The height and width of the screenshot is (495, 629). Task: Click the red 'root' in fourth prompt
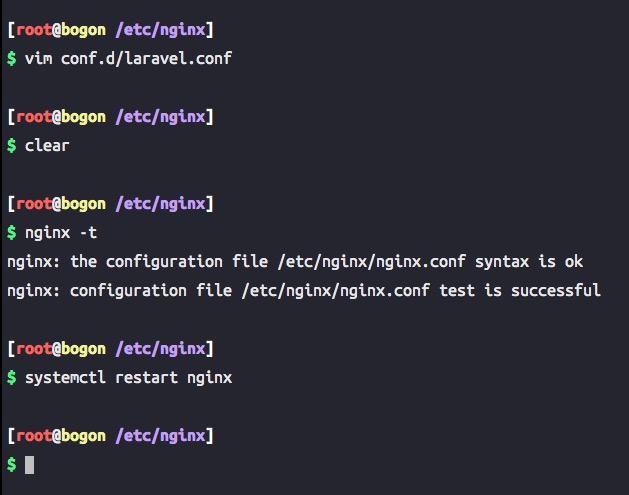click(34, 349)
